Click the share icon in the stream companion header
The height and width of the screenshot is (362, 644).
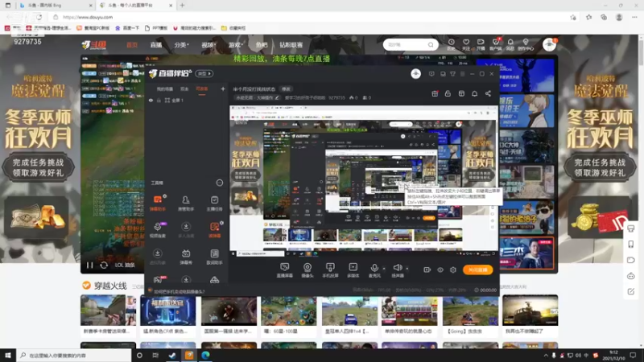(488, 93)
